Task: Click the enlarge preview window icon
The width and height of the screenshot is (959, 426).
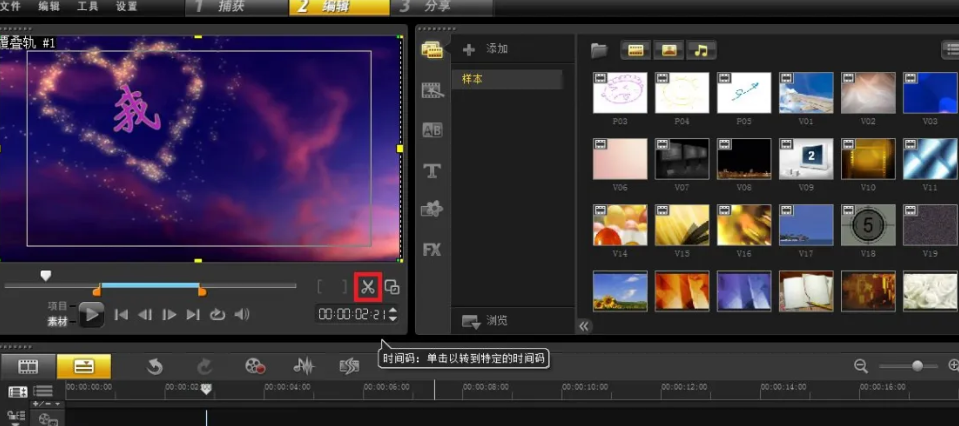Action: click(x=391, y=287)
